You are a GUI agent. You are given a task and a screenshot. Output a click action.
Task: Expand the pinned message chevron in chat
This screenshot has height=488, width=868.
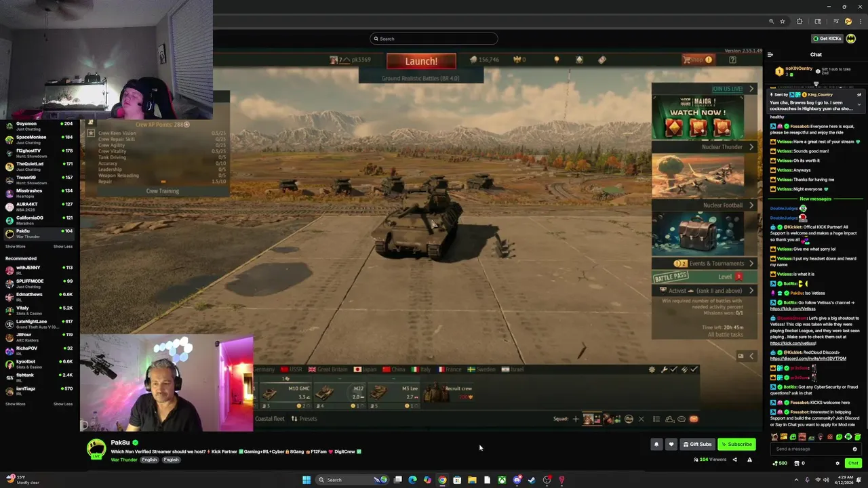[859, 104]
